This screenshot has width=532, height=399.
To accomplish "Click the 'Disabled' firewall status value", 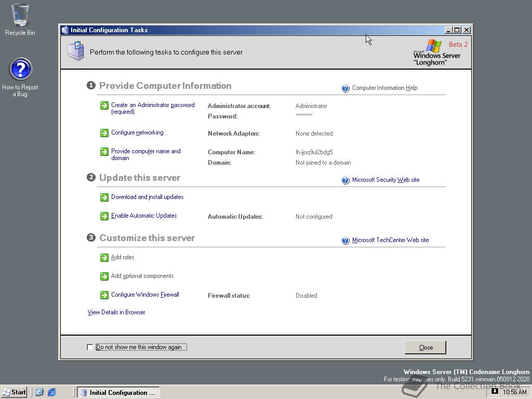I will pos(306,296).
